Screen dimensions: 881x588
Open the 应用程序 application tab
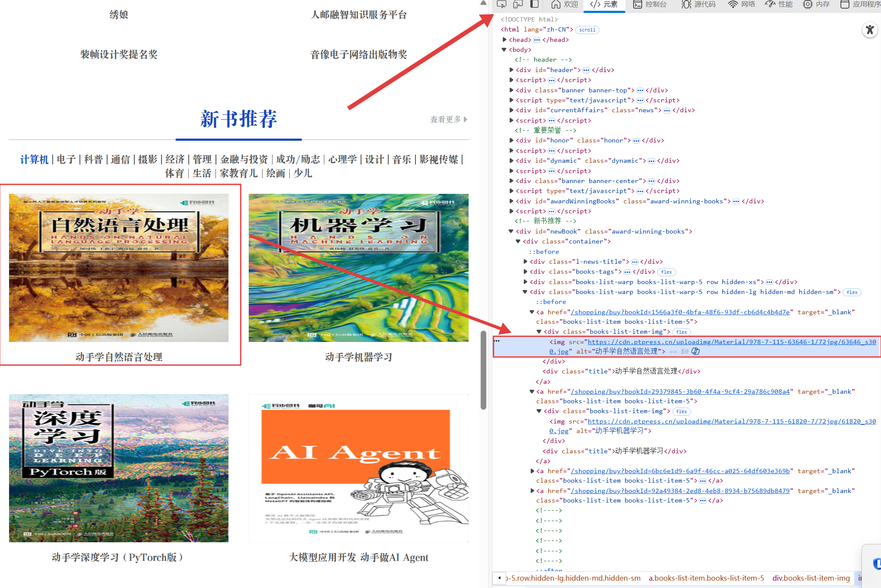pos(860,4)
